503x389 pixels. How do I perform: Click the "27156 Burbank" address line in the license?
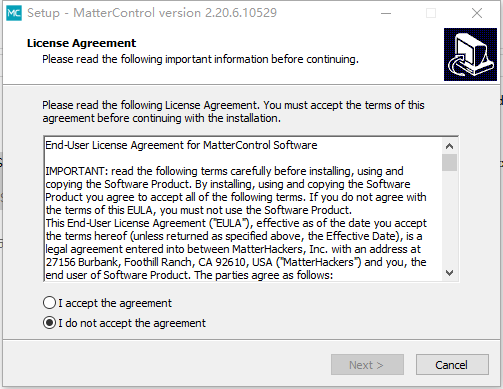tap(236, 262)
